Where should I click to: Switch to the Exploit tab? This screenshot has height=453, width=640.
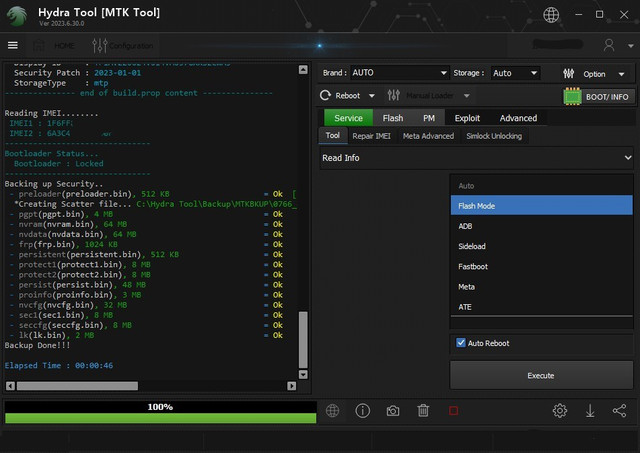[467, 118]
